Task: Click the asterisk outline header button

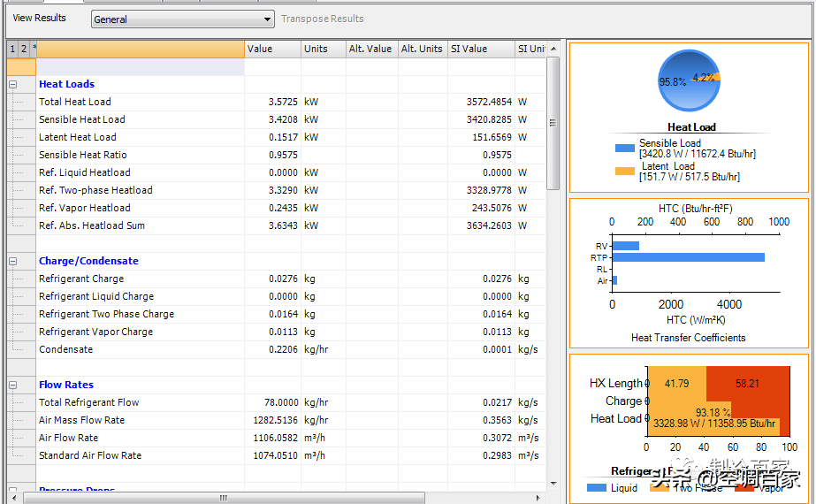Action: 34,49
